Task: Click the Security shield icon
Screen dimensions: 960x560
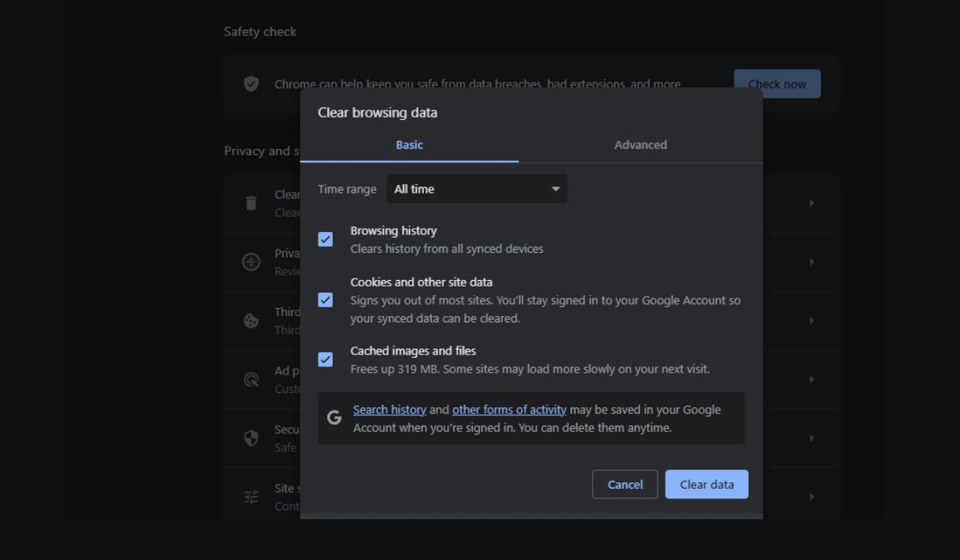Action: tap(251, 438)
